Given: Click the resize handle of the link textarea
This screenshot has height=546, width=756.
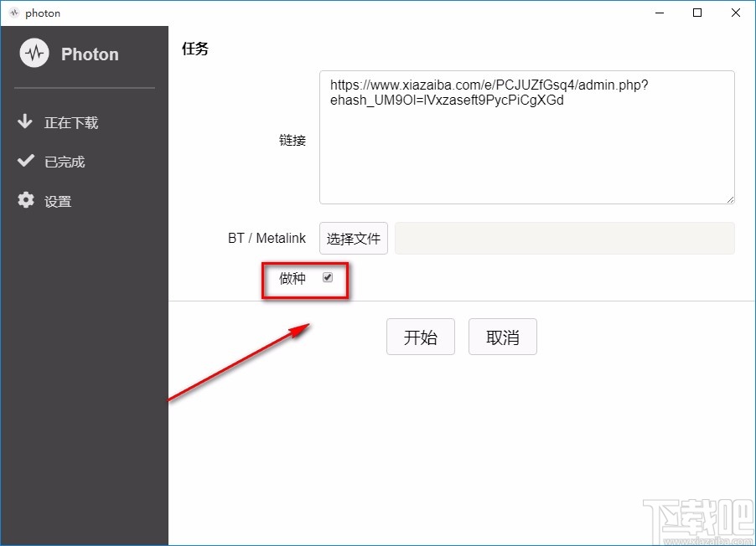Looking at the screenshot, I should point(731,198).
